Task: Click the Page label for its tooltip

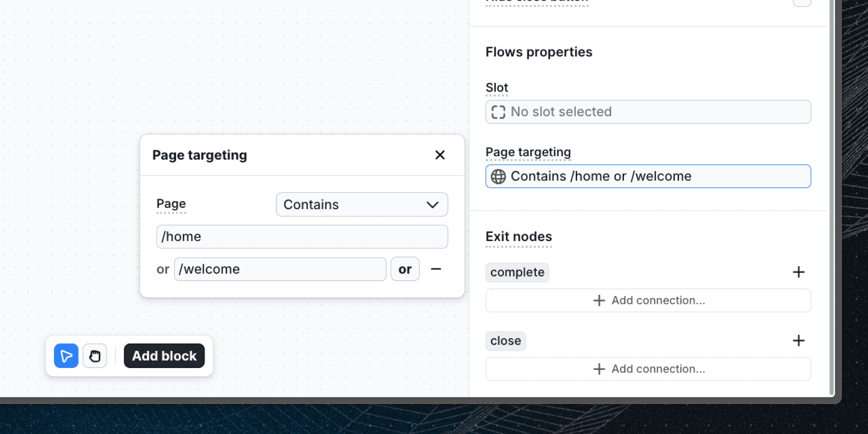Action: click(171, 203)
